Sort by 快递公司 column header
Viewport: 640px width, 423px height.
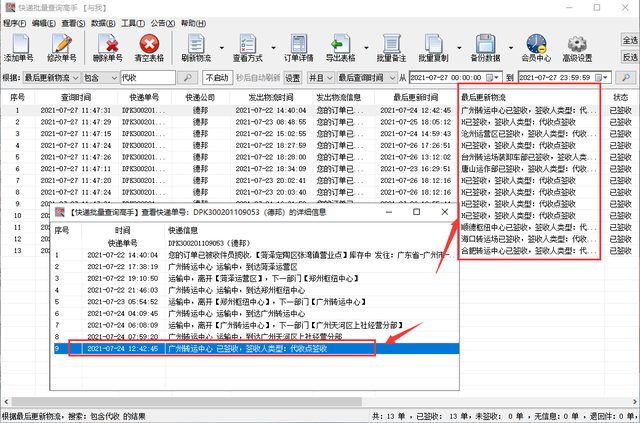click(200, 98)
